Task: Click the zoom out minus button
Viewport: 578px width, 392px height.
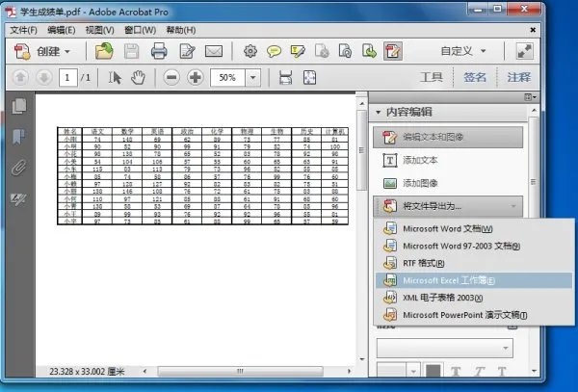Action: point(172,78)
